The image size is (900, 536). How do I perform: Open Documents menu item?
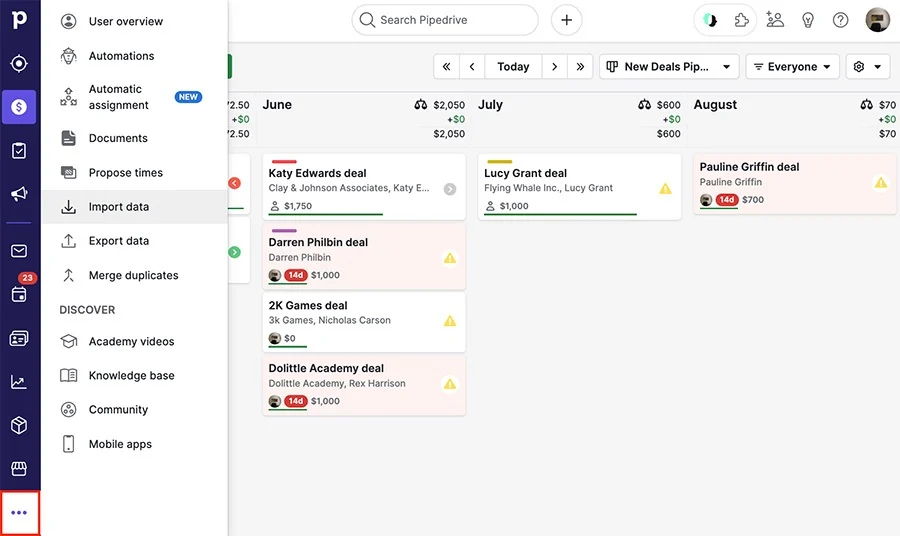click(x=135, y=138)
